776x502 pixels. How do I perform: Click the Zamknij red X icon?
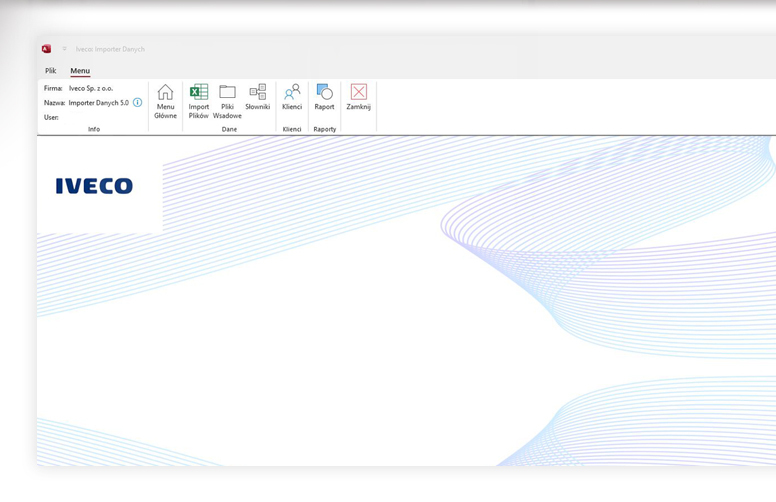358,93
